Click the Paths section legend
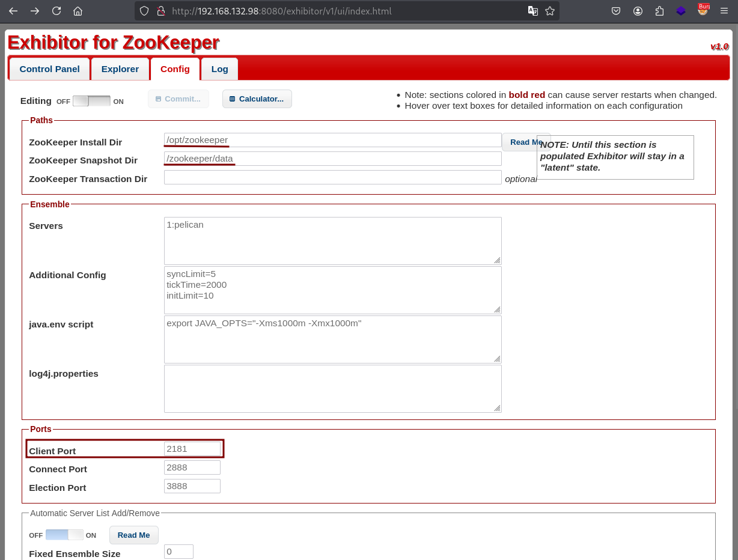This screenshot has height=560, width=738. tap(41, 120)
